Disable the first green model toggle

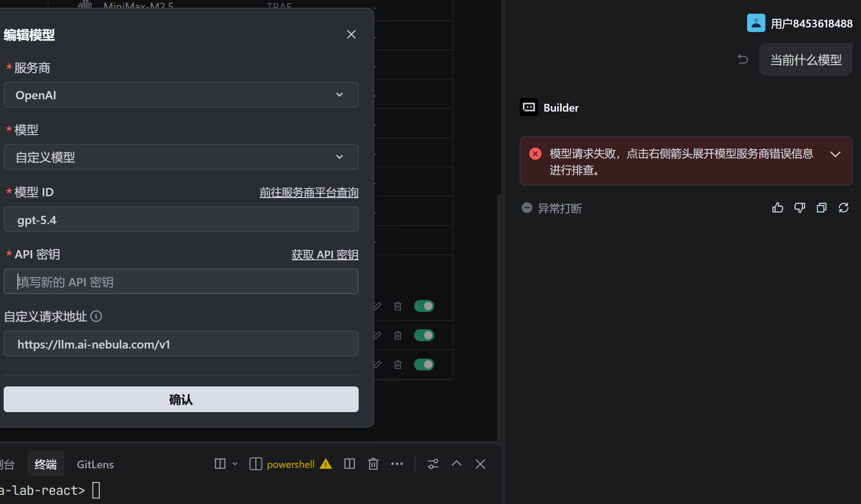(x=424, y=306)
